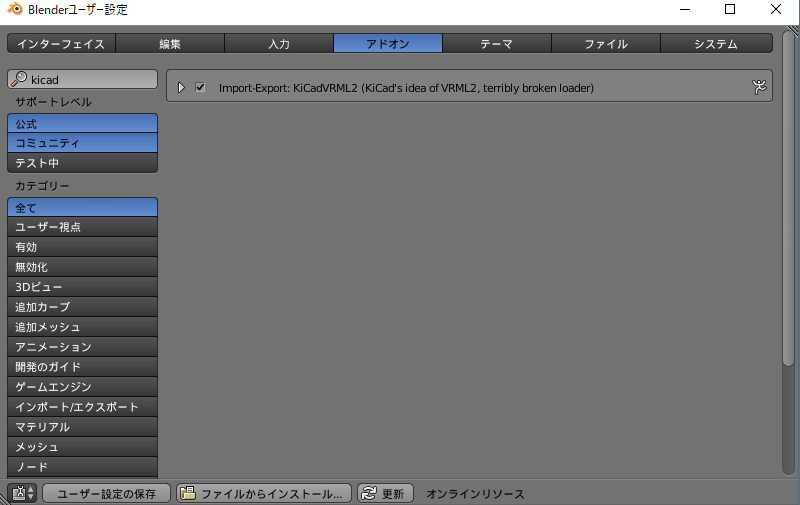Image resolution: width=800 pixels, height=505 pixels.
Task: Toggle the 公式 support level
Action: pos(82,123)
